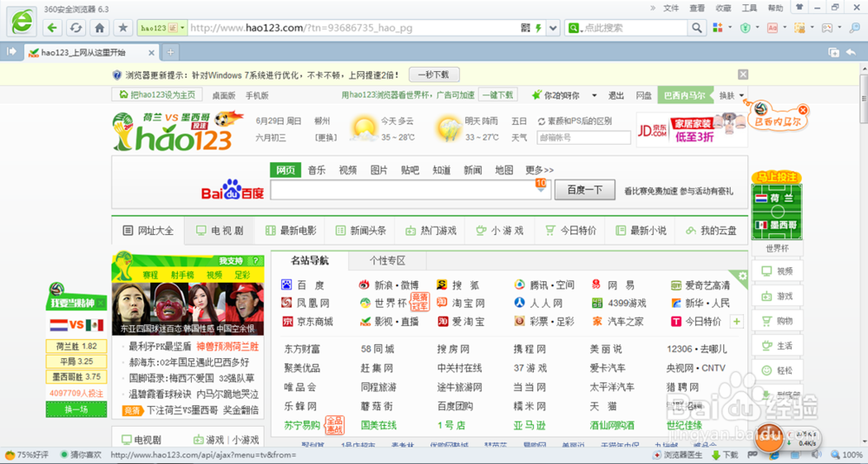The height and width of the screenshot is (464, 868).
Task: Close the 巴西内马尔 floating bubble
Action: (803, 109)
